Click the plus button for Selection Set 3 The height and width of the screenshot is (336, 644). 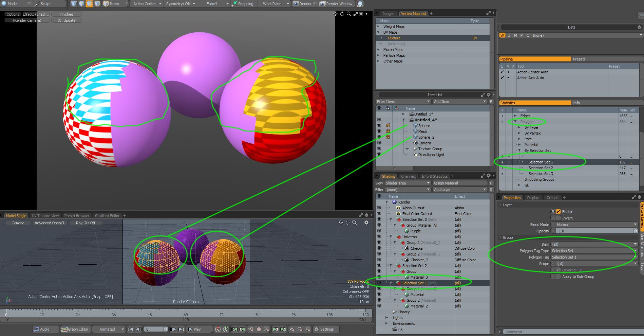tap(502, 174)
